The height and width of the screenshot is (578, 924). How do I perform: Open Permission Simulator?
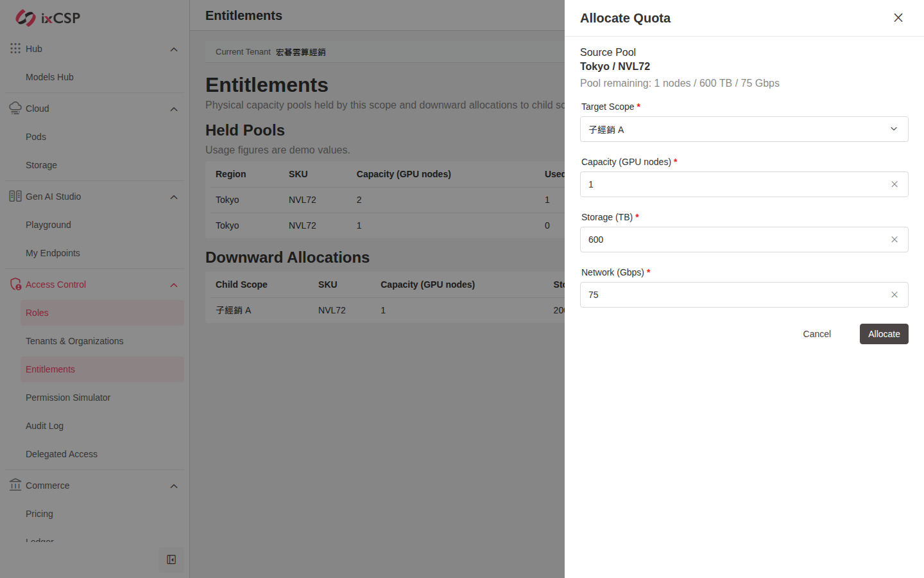point(102,398)
